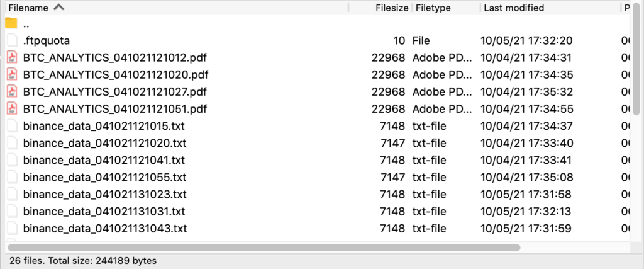
Task: Select PDF icon of BTC_ANALYTICS_041021121027.pdf
Action: (x=13, y=92)
